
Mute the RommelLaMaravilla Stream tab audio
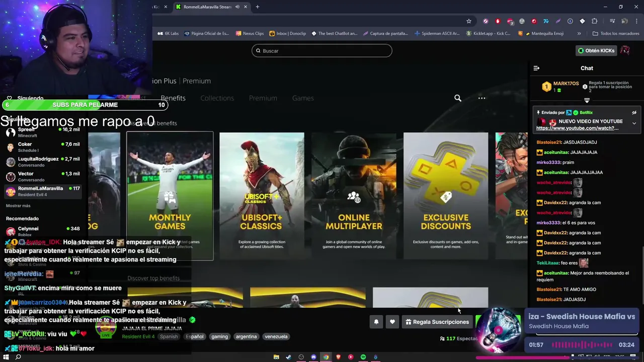pyautogui.click(x=237, y=7)
